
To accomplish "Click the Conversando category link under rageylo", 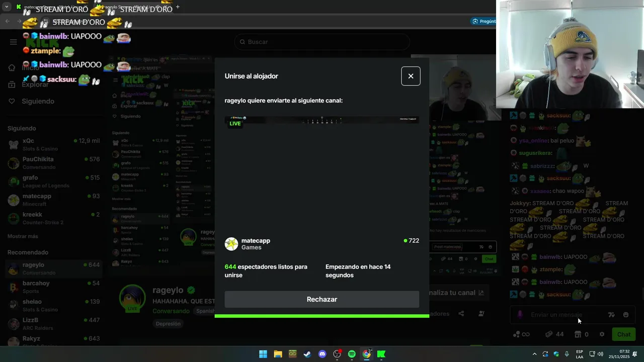I will click(x=171, y=311).
